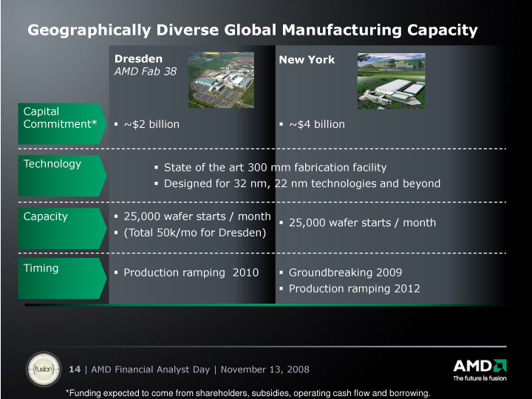
Task: Select the Capital Commitment green arrow label
Action: pyautogui.click(x=62, y=123)
